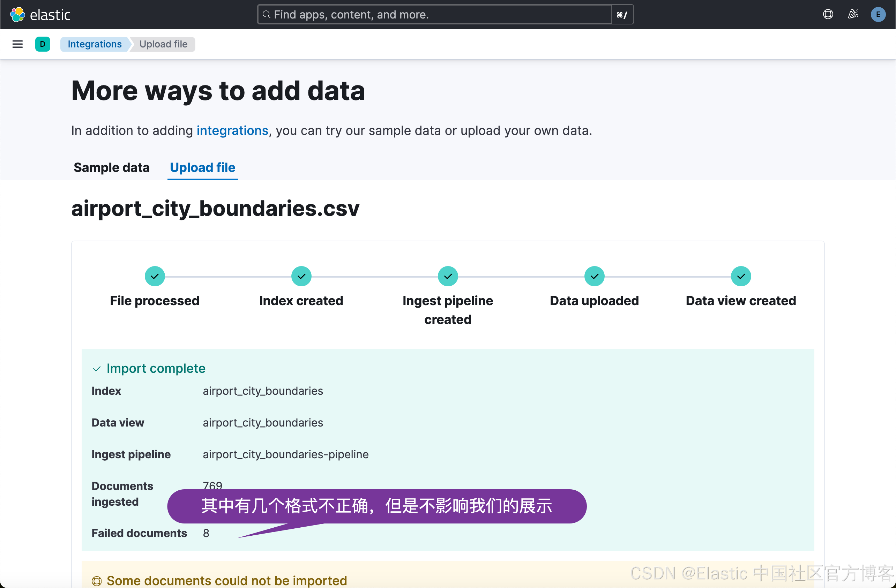Navigate to Integrations via breadcrumb
Screen dimensions: 896x588
pyautogui.click(x=94, y=44)
